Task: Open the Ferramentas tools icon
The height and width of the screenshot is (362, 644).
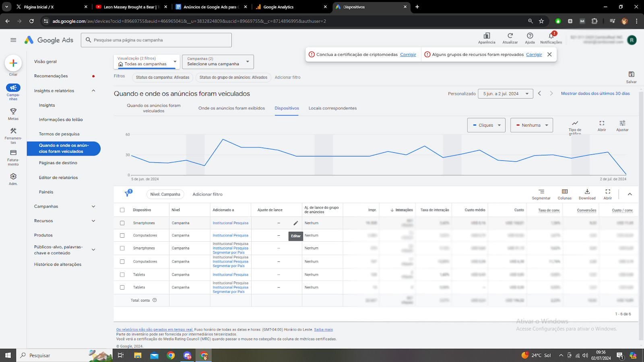Action: [x=13, y=131]
